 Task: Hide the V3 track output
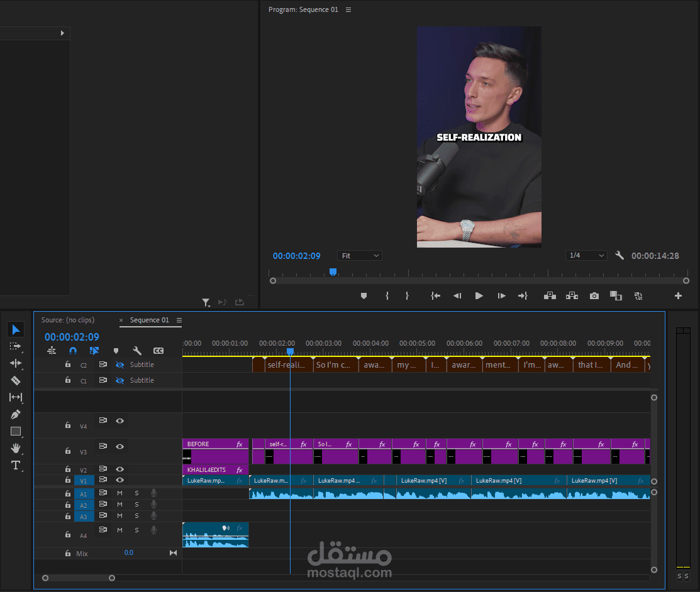(x=119, y=447)
